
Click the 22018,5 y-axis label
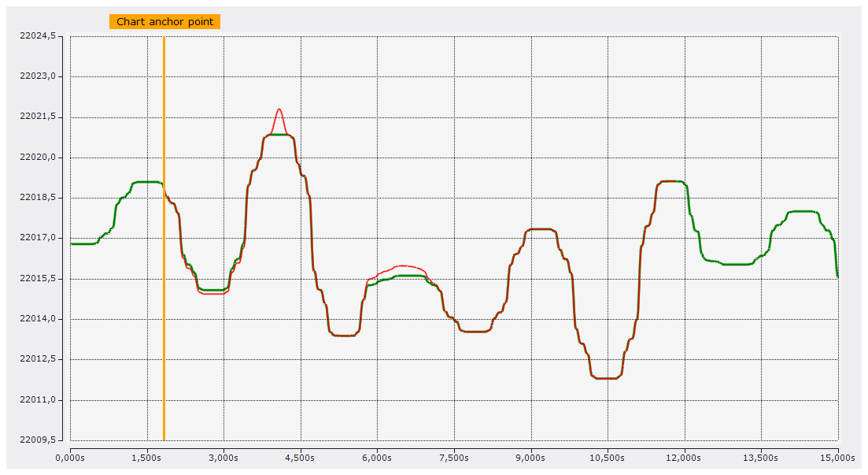point(38,198)
